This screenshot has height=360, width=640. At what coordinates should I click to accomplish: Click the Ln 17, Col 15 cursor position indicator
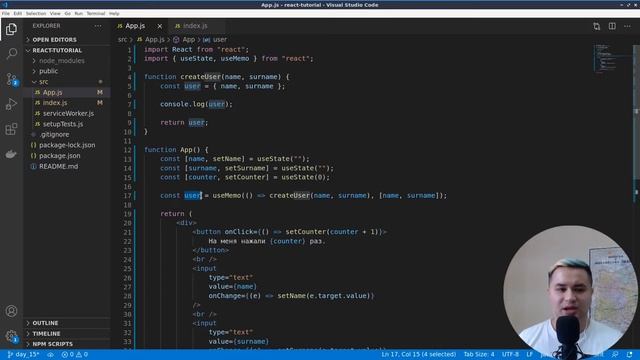coord(418,354)
